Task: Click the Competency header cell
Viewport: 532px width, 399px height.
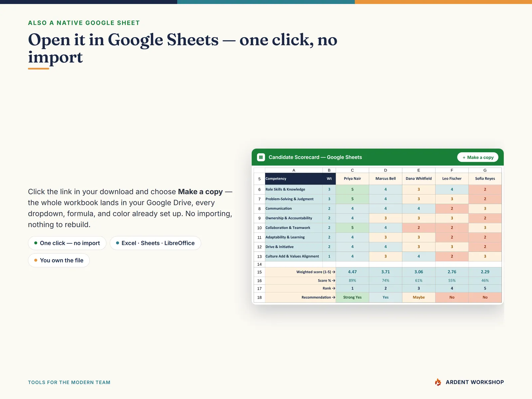Action: [x=294, y=179]
